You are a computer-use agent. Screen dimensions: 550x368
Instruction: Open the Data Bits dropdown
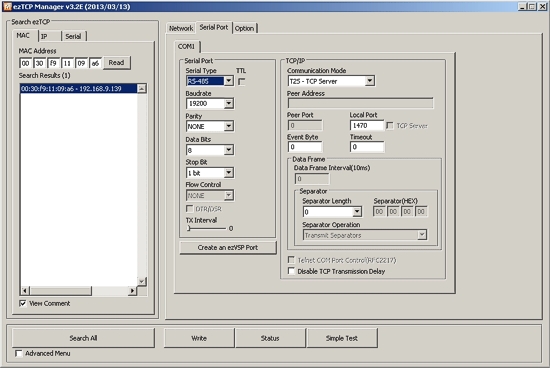tap(229, 150)
